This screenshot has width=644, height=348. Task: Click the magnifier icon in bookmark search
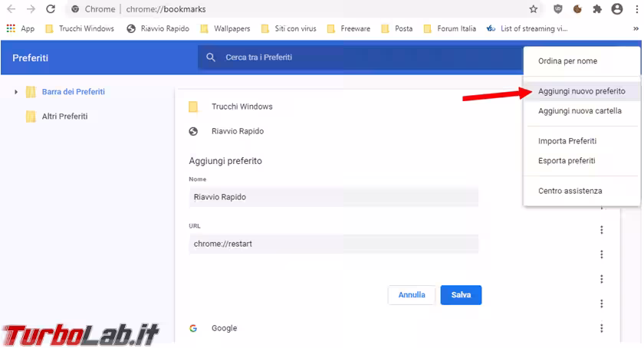(x=211, y=57)
